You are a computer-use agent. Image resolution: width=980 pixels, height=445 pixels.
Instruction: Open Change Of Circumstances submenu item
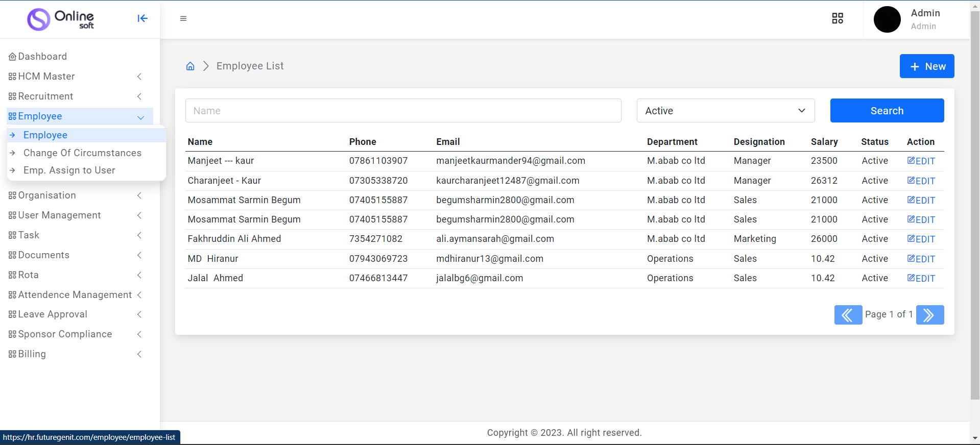(82, 153)
